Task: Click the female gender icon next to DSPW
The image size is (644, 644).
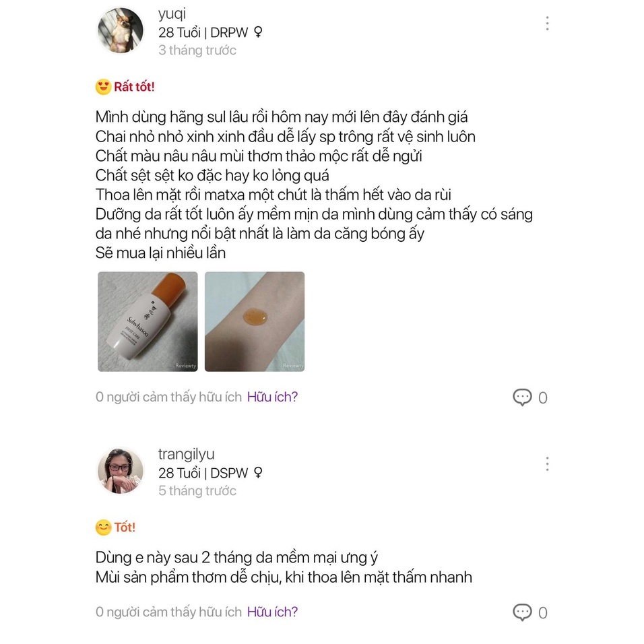Action: click(x=257, y=473)
